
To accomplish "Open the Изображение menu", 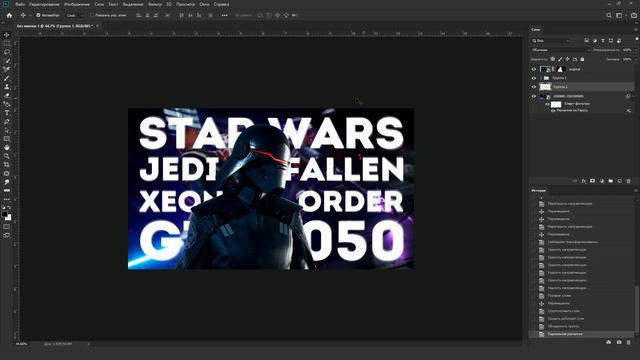I will pyautogui.click(x=77, y=4).
